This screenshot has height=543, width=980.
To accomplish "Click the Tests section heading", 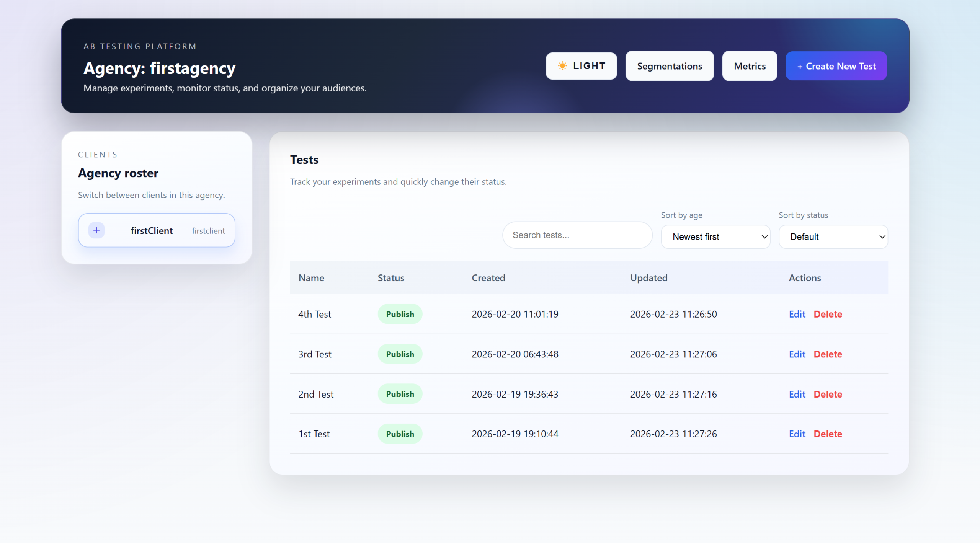I will (304, 160).
